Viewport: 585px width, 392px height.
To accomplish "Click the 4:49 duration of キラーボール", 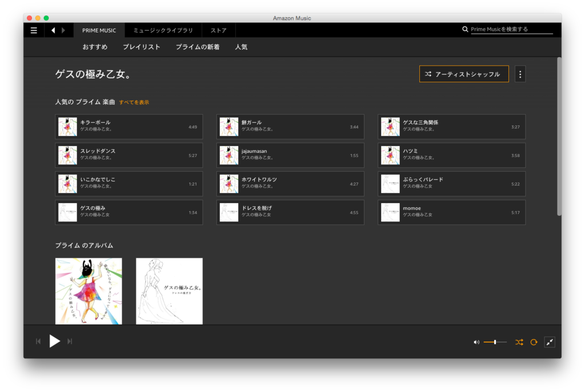I will pyautogui.click(x=193, y=127).
